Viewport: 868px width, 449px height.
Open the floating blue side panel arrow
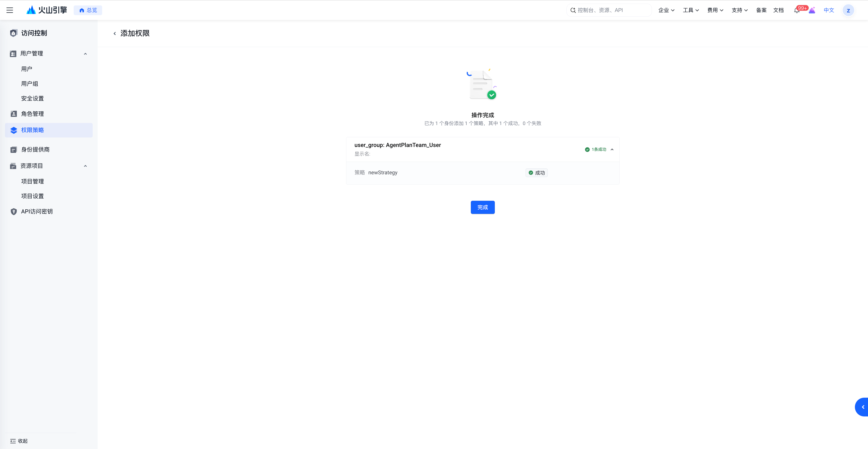point(862,407)
